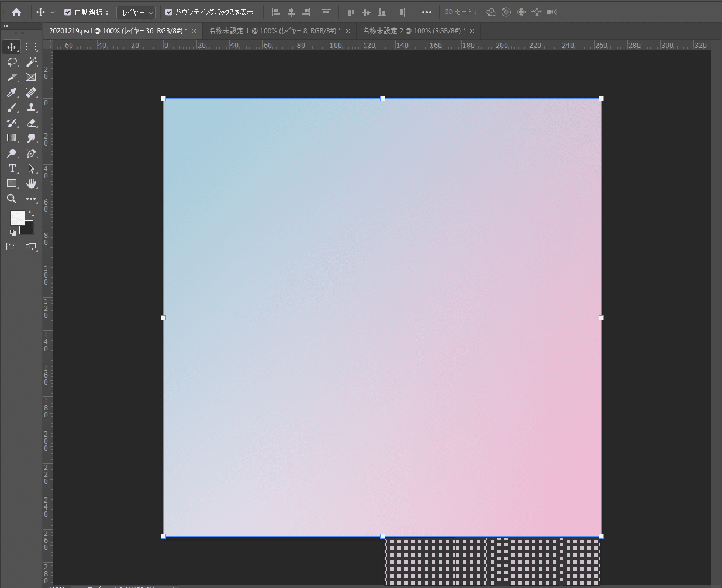Click 3D roll camera icon
This screenshot has width=722, height=588.
coord(506,12)
